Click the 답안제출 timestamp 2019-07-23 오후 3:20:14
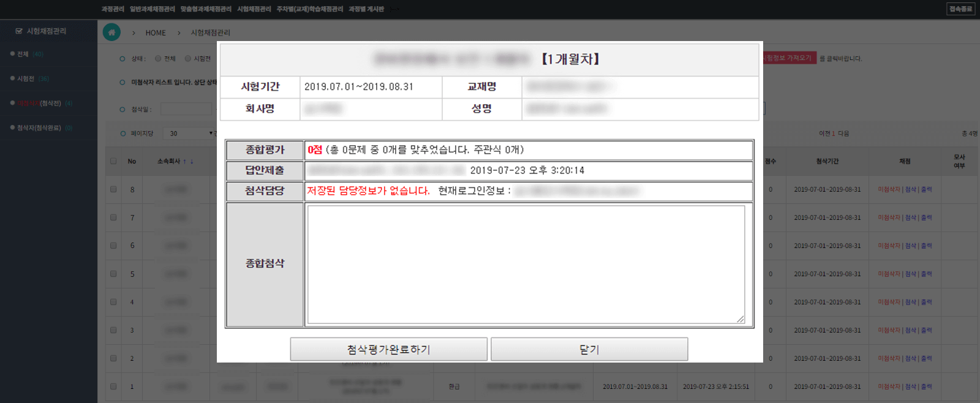This screenshot has width=980, height=403. (527, 170)
